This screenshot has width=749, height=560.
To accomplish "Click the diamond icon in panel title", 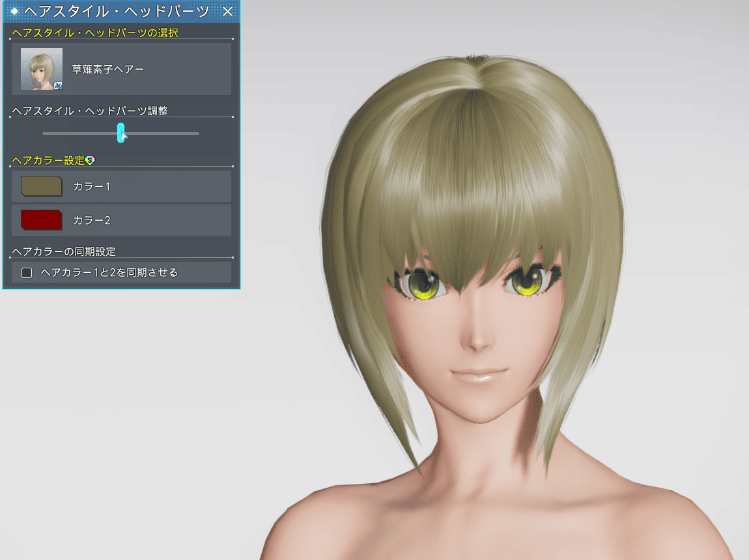I will pyautogui.click(x=15, y=10).
